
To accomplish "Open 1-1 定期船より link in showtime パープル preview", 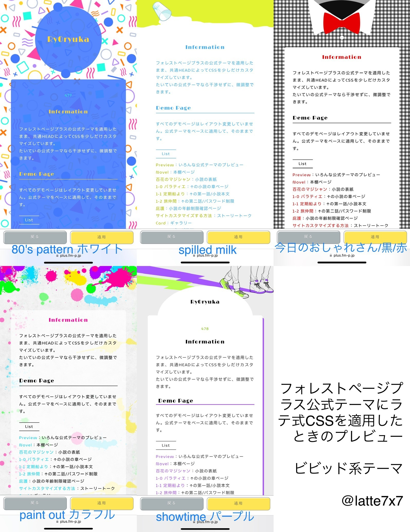I will (170, 486).
